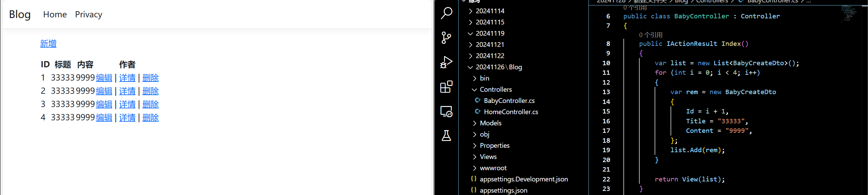
Task: Open the Testing flask view
Action: point(446,136)
